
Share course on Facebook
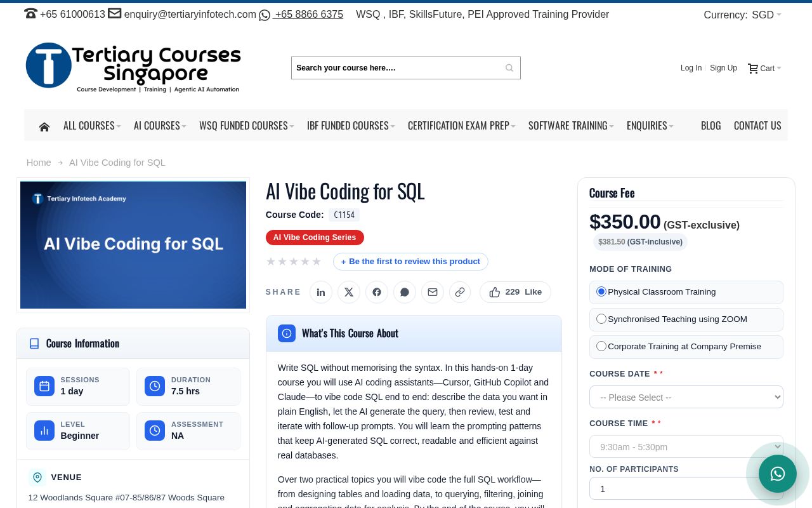pyautogui.click(x=377, y=292)
